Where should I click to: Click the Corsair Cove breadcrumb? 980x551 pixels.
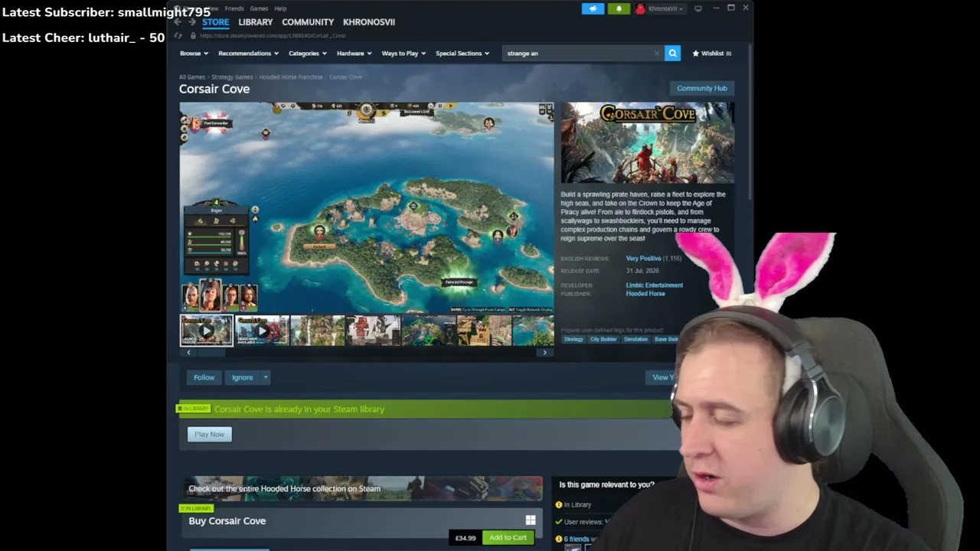345,77
